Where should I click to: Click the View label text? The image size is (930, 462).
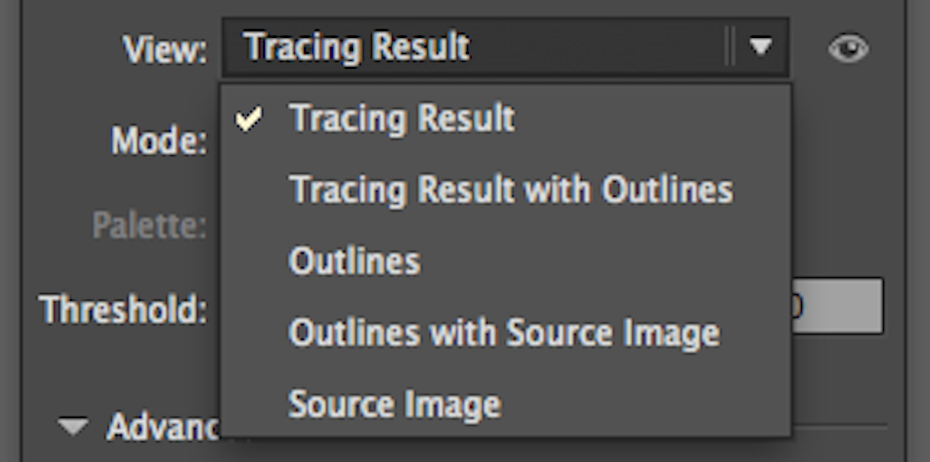tap(165, 48)
